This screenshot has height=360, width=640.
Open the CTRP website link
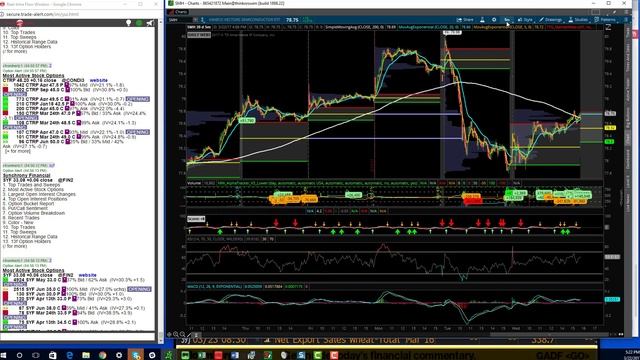click(99, 80)
